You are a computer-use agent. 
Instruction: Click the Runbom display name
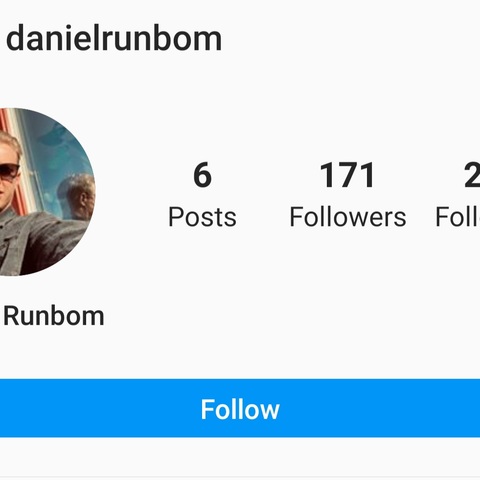[54, 316]
